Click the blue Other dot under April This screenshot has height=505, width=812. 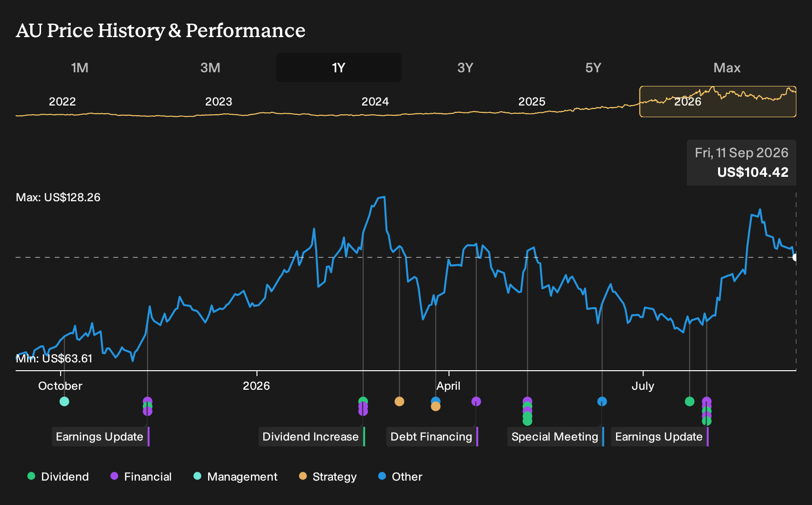[x=436, y=400]
